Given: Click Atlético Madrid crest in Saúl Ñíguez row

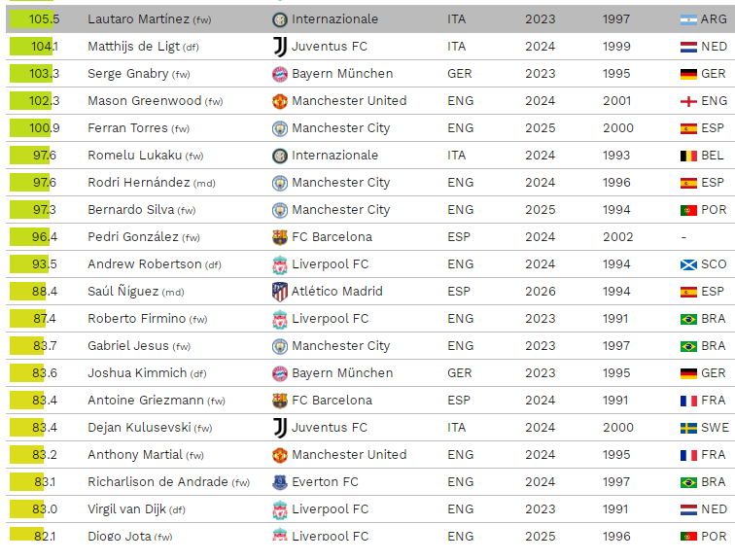Looking at the screenshot, I should click(x=280, y=292).
